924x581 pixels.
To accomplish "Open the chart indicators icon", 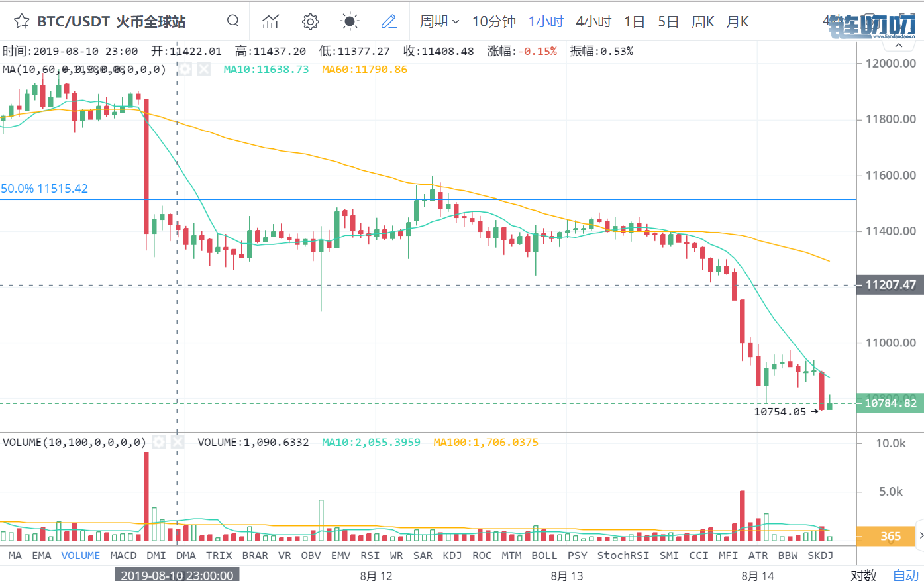I will 270,21.
